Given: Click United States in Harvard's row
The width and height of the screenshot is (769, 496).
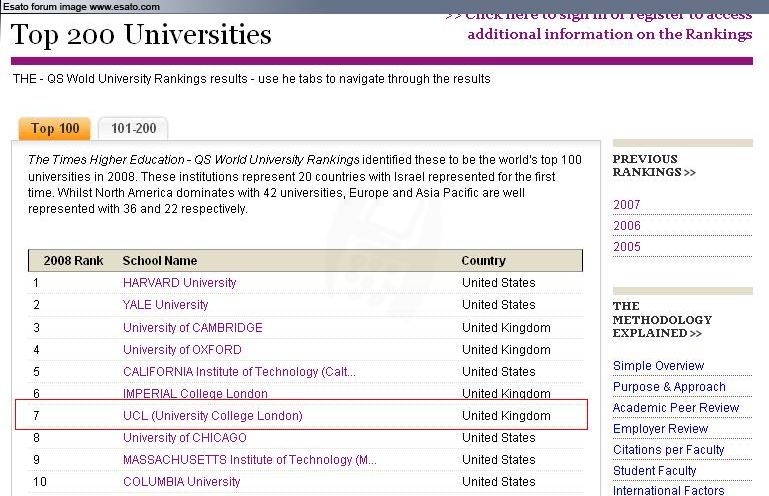Looking at the screenshot, I should point(498,283).
